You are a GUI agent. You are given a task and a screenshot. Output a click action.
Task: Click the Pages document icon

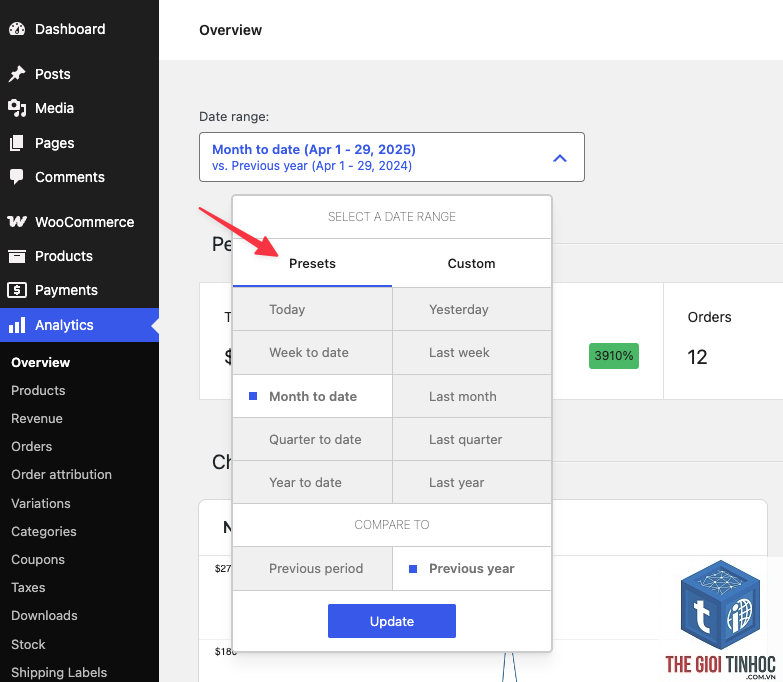point(16,143)
